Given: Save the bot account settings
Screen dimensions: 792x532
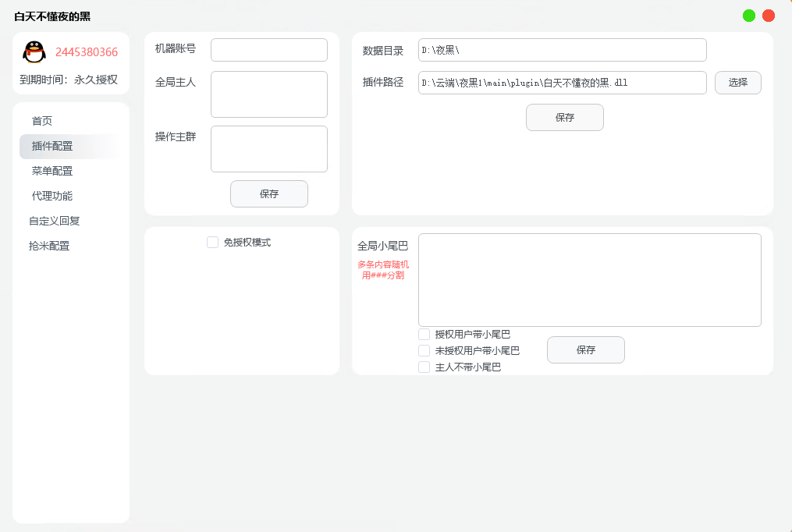Looking at the screenshot, I should coord(268,193).
